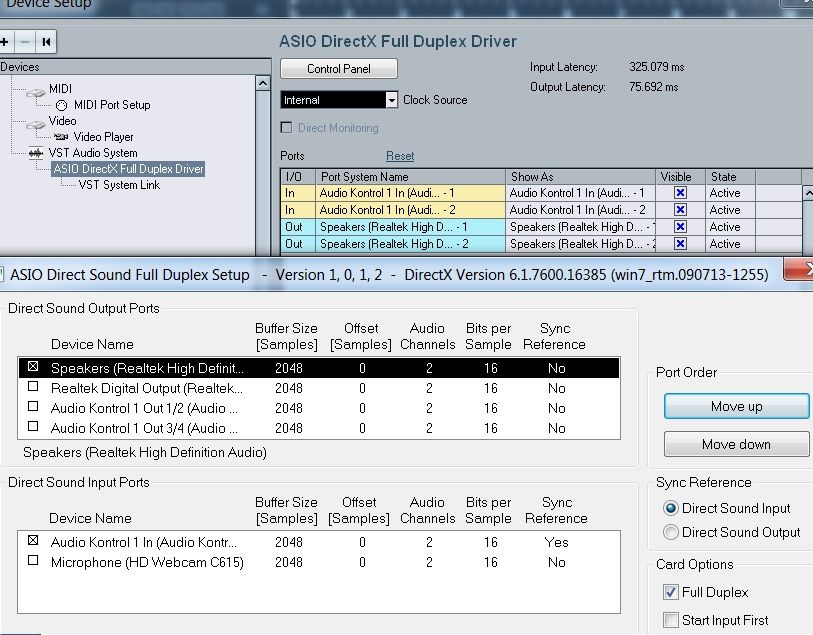Click the Move down port order button
Screen dimensions: 813x635
point(736,444)
